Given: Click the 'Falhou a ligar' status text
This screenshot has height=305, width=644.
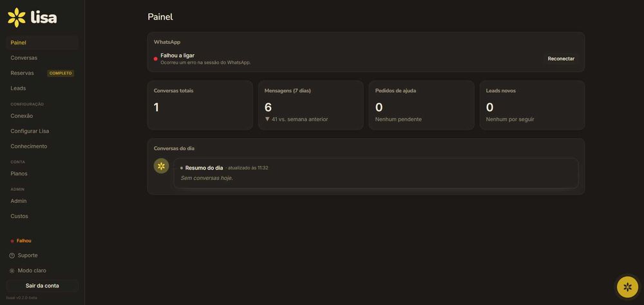Looking at the screenshot, I should click(178, 55).
